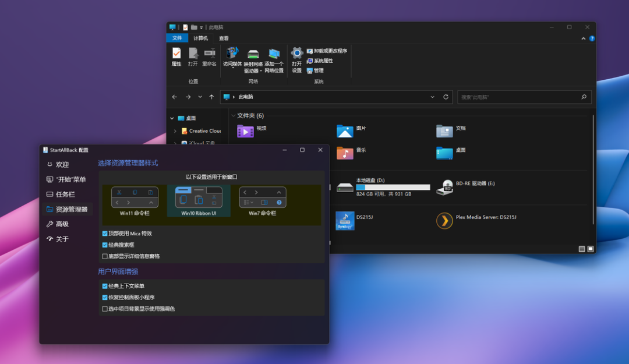
Task: Select Plex Media Server: DS215J
Action: (x=476, y=221)
